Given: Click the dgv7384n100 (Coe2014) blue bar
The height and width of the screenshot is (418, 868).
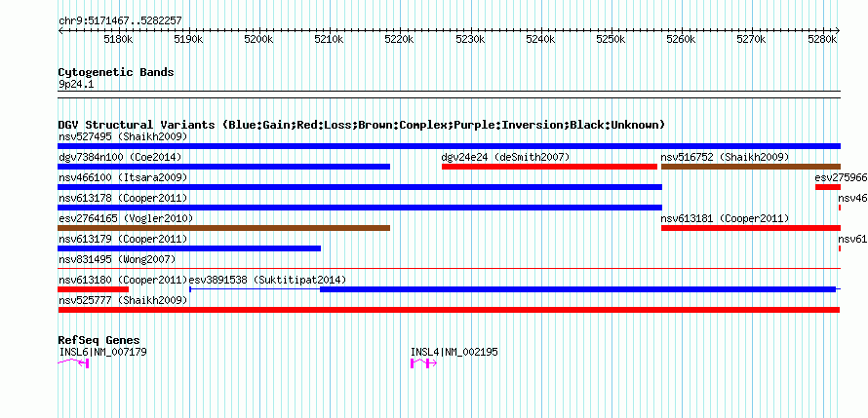Looking at the screenshot, I should coord(223,167).
